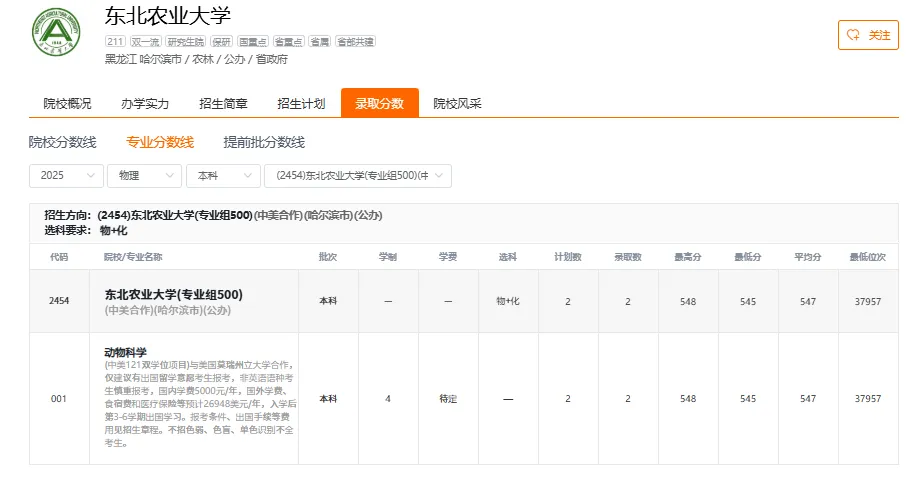Click 547 in the 动物科学 row
924x477 pixels.
(x=808, y=399)
